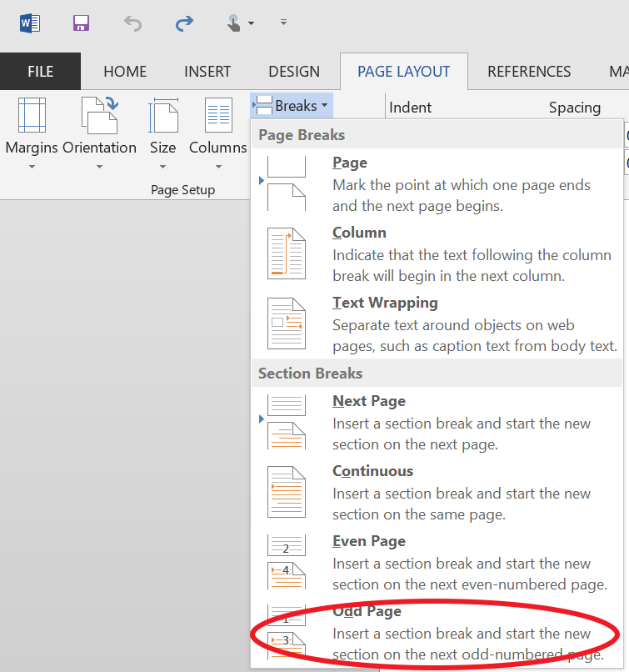Open the Orientation options
Viewport: 629px width, 672px height.
99,133
